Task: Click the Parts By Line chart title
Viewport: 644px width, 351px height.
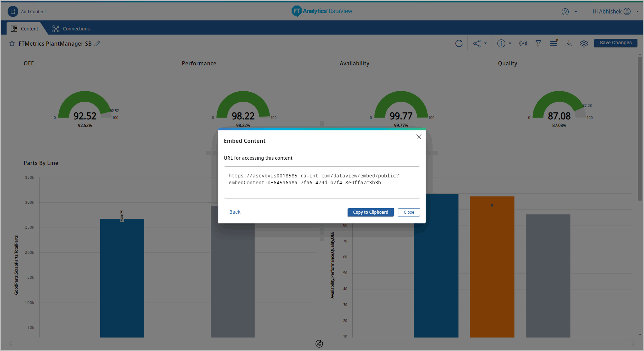Action: (x=41, y=163)
